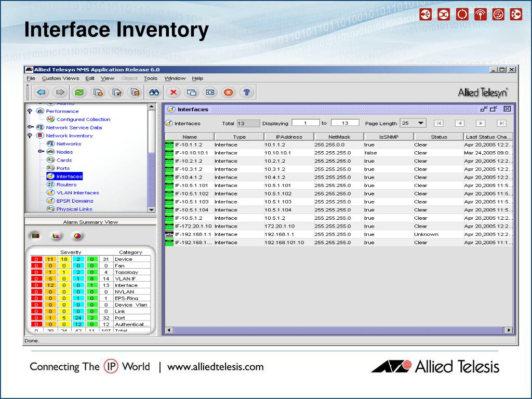
Task: Collapse the Performance tree node
Action: [x=30, y=111]
